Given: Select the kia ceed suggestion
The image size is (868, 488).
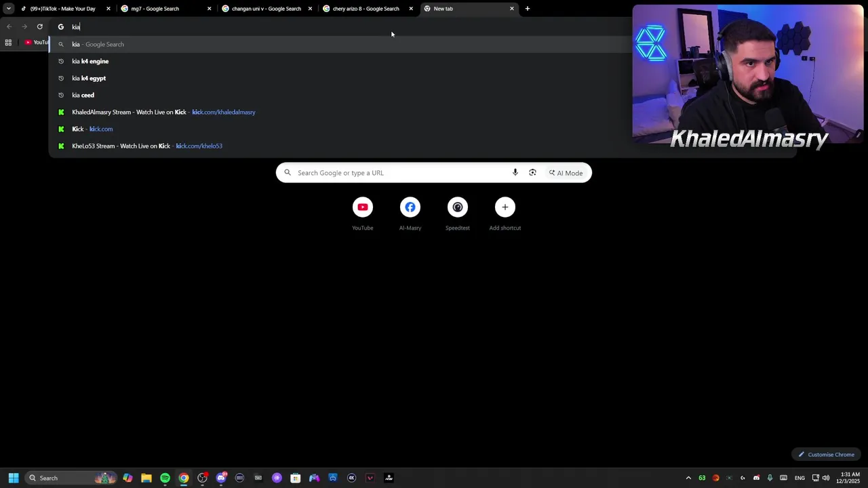Looking at the screenshot, I should pyautogui.click(x=422, y=95).
